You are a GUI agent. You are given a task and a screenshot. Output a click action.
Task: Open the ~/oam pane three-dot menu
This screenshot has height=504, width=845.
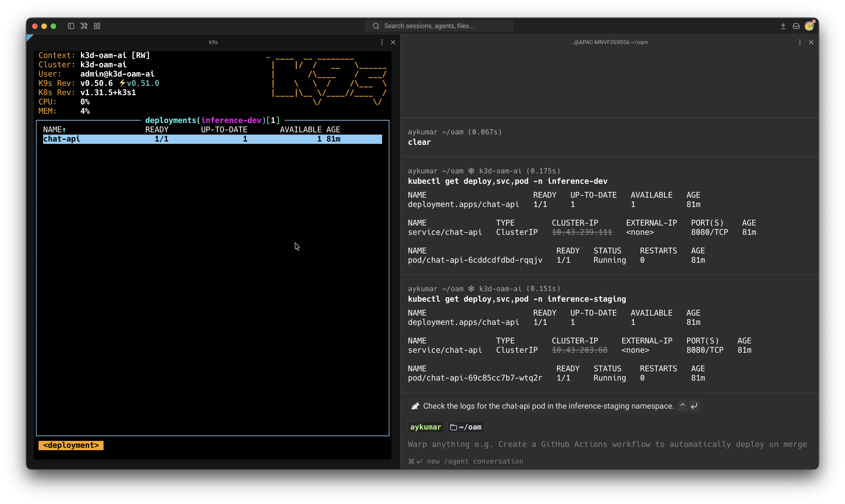(800, 42)
